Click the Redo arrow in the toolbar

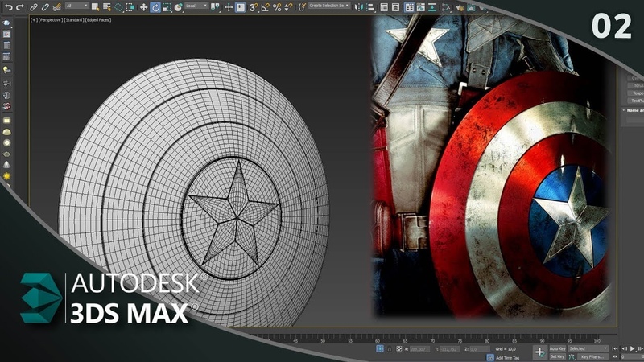tap(19, 7)
